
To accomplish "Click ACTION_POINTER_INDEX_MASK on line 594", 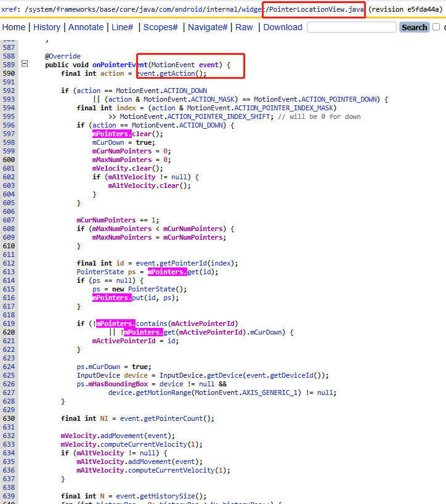I will [285, 108].
